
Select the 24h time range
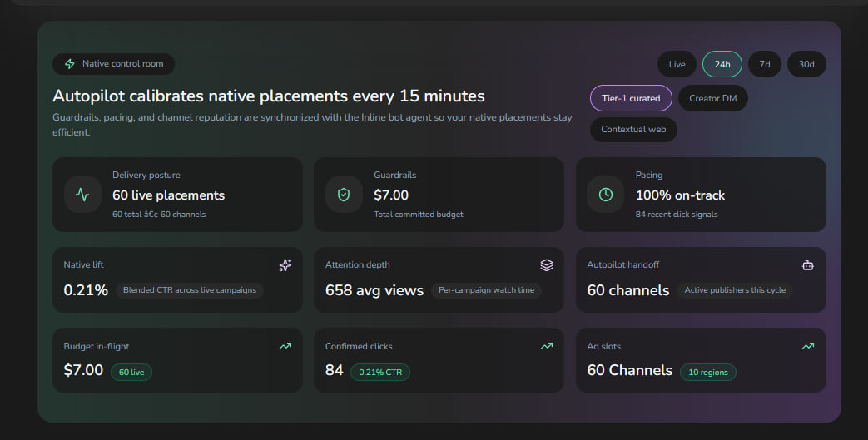click(722, 64)
